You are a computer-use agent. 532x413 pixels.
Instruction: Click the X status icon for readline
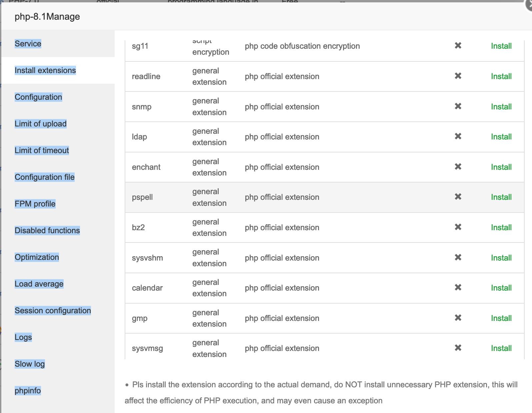458,76
